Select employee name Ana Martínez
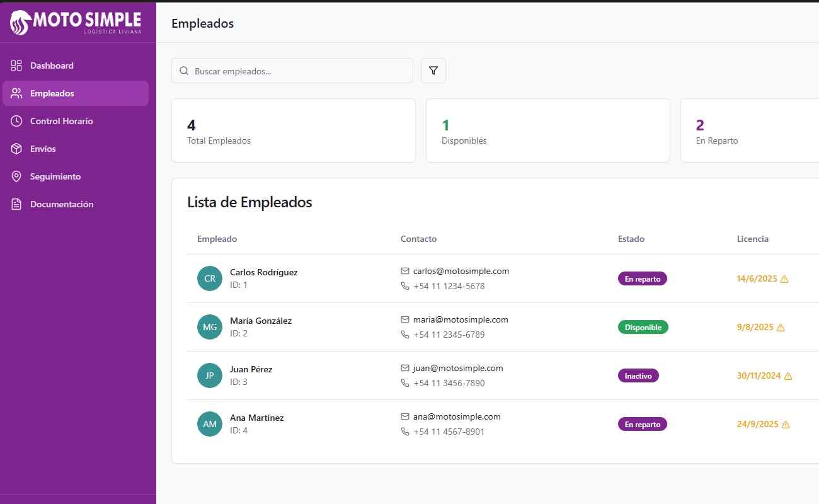 [x=257, y=418]
